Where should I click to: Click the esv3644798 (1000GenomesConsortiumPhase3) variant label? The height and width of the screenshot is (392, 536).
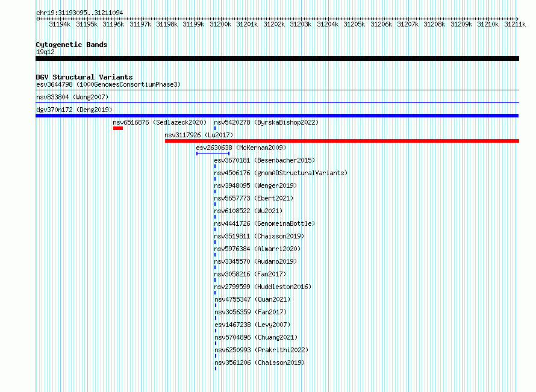pyautogui.click(x=108, y=84)
